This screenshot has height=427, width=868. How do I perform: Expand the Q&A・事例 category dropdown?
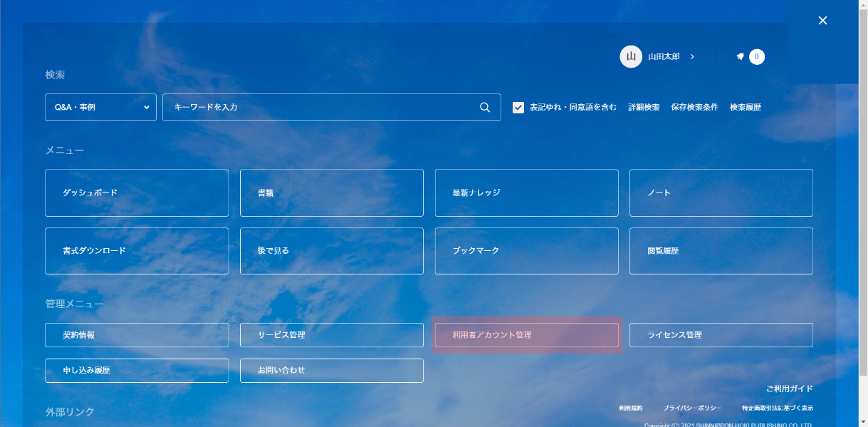(x=100, y=108)
